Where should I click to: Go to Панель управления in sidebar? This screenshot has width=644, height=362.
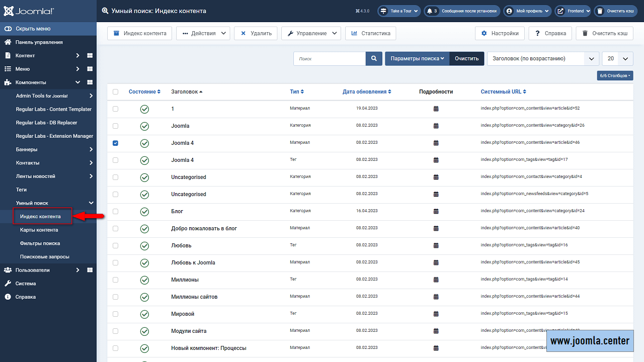[39, 42]
